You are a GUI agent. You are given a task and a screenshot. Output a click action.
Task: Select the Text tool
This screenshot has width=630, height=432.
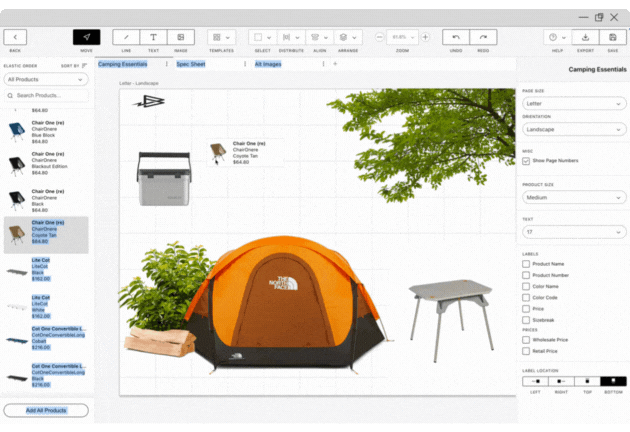[153, 37]
